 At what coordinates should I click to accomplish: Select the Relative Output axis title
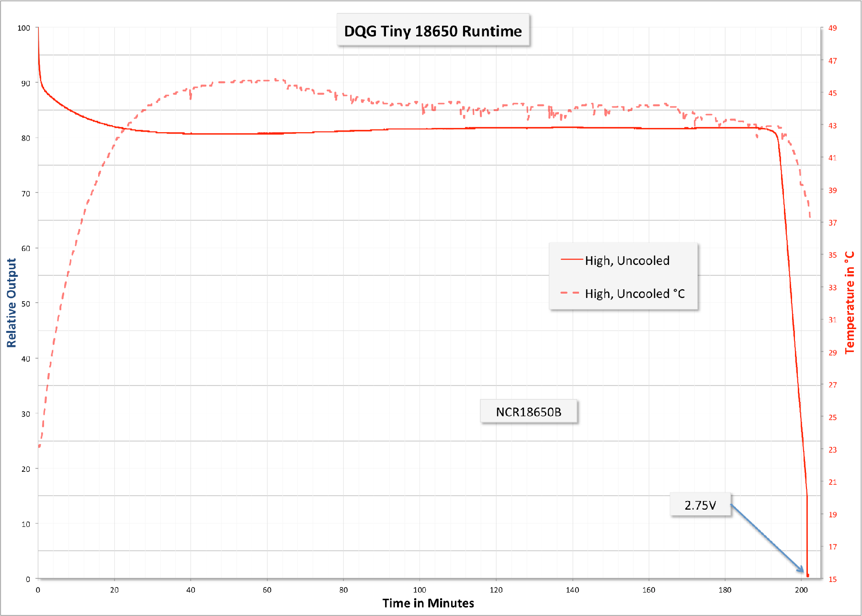click(x=11, y=303)
